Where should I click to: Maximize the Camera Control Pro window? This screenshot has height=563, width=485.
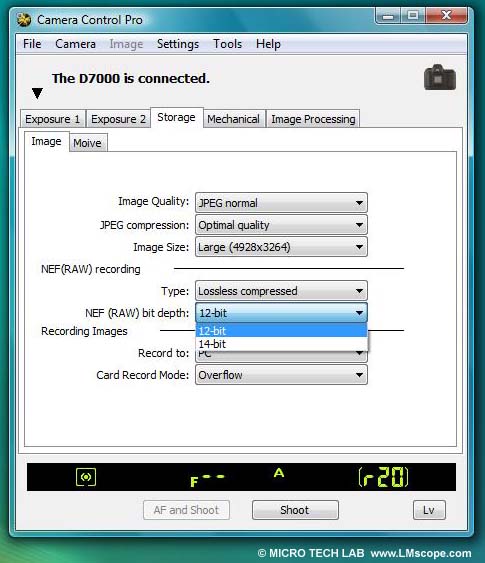(x=413, y=16)
